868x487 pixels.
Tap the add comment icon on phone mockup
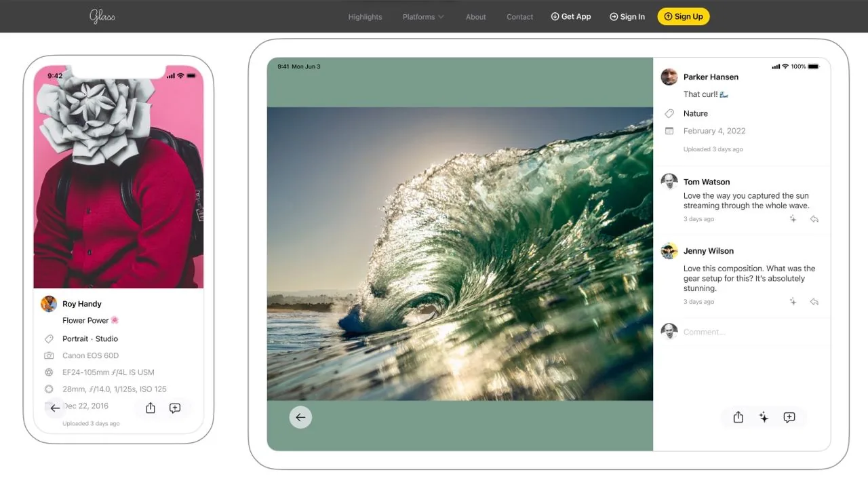[x=175, y=408]
